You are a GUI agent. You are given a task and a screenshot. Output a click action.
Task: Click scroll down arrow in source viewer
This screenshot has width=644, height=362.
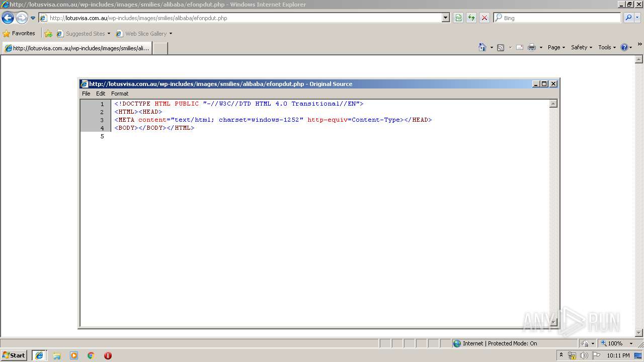click(553, 322)
